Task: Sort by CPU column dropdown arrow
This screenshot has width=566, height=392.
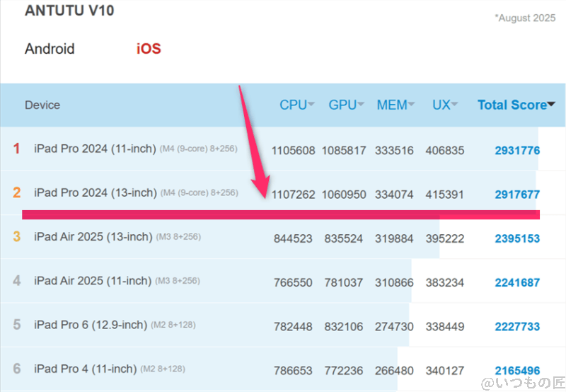Action: [x=311, y=105]
